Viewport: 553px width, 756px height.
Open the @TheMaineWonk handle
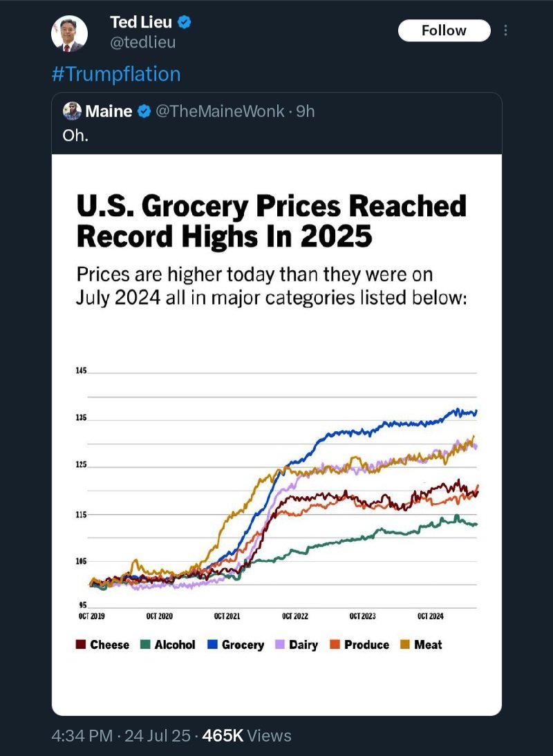point(219,111)
